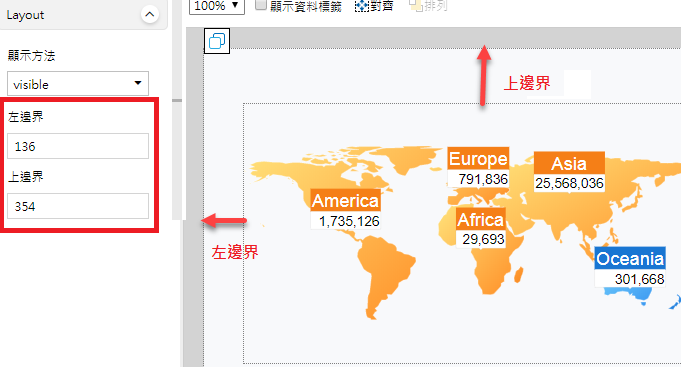Open the 顯示方法 visible dropdown

pyautogui.click(x=78, y=84)
